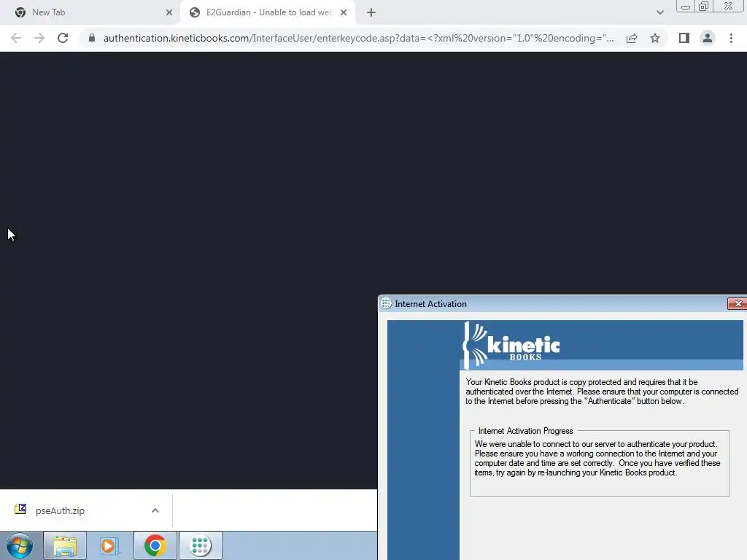The width and height of the screenshot is (747, 560).
Task: Close the Internet Activation dialog
Action: click(738, 304)
